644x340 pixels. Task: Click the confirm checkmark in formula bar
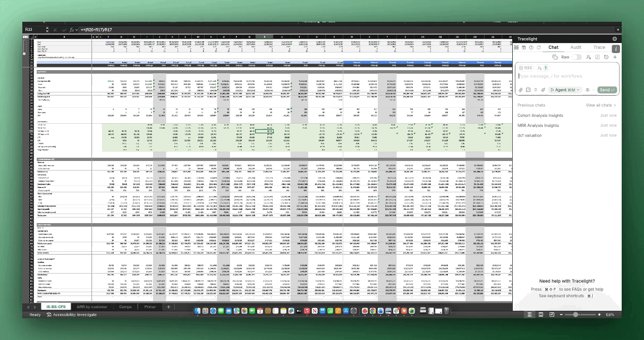pyautogui.click(x=64, y=30)
